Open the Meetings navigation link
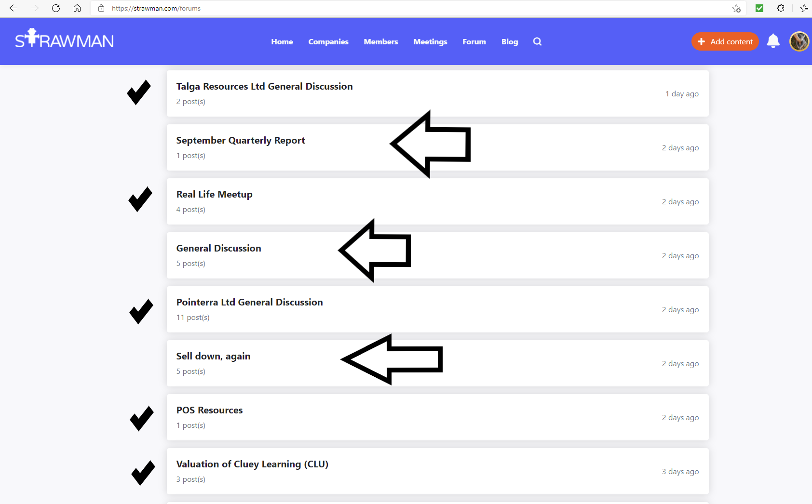Viewport: 812px width, 504px height. pyautogui.click(x=430, y=42)
